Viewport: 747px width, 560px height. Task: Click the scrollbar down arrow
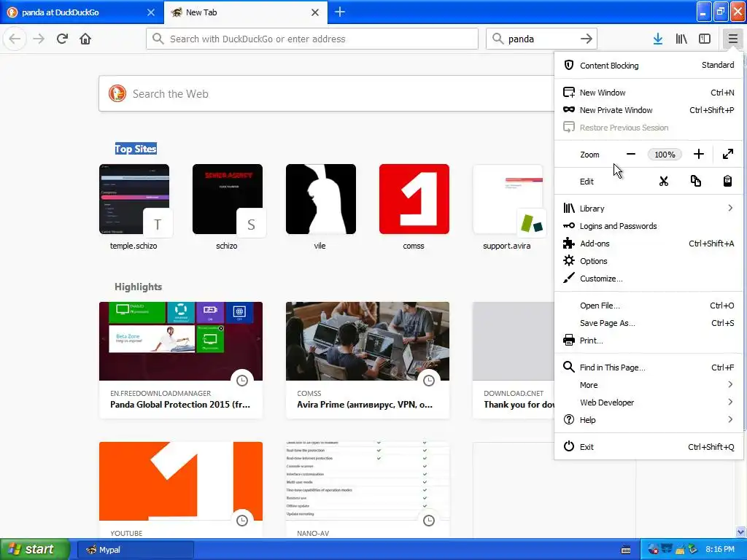(741, 532)
